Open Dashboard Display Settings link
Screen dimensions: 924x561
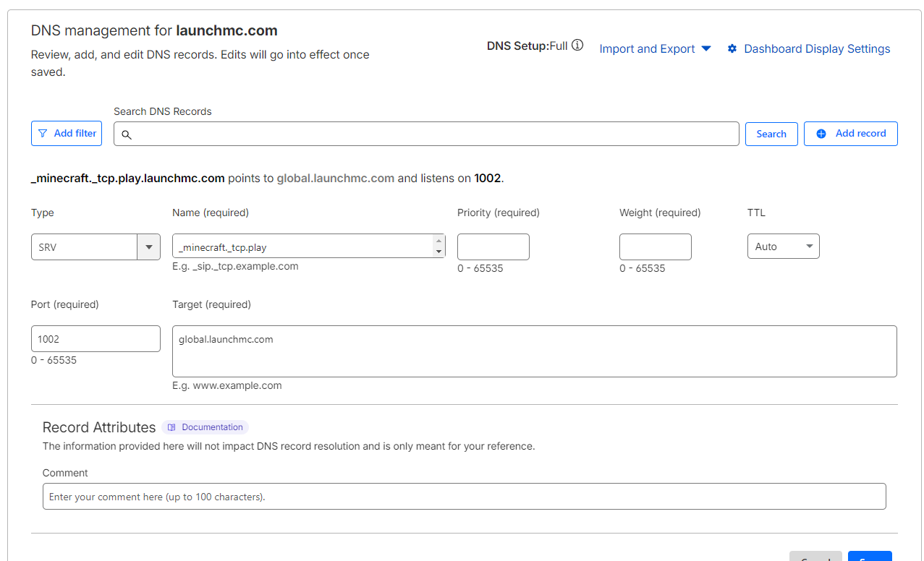[x=817, y=49]
